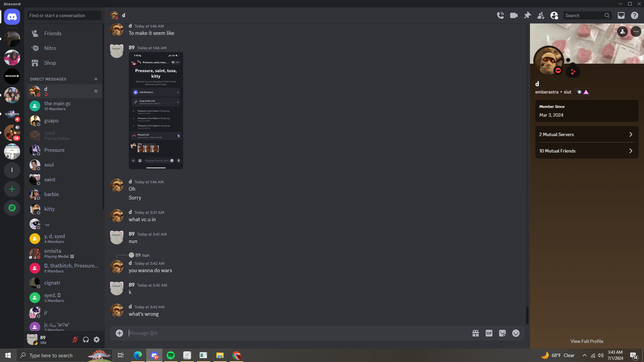This screenshot has width=644, height=362.
Task: Open Discord Help
Action: click(635, 15)
